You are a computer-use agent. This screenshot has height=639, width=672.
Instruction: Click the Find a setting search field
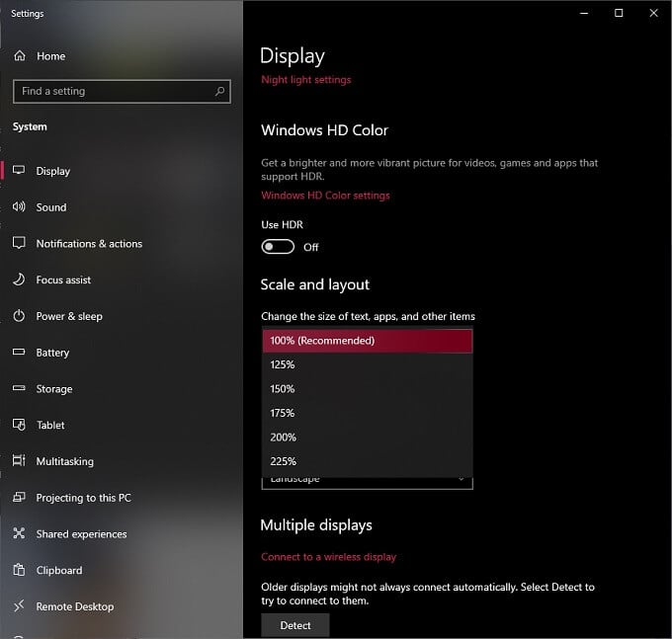[122, 91]
